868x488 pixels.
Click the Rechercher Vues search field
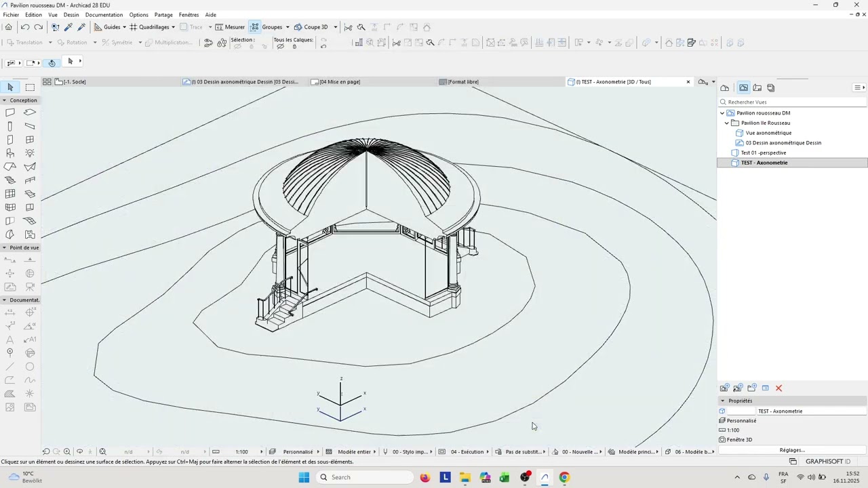[792, 102]
